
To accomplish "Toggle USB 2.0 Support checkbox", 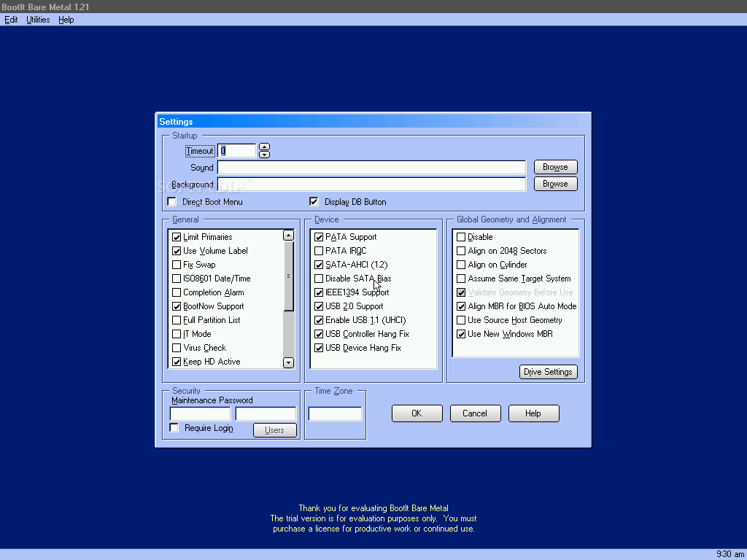I will tap(320, 306).
